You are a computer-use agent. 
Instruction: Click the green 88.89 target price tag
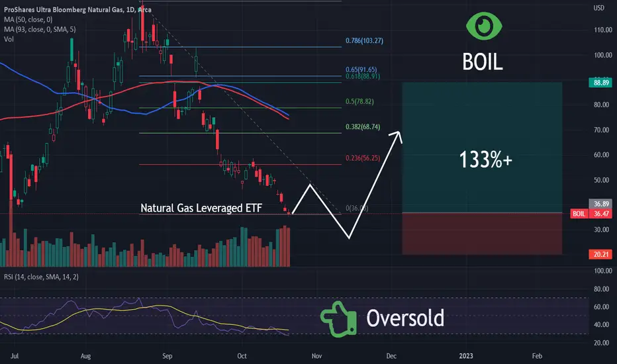[601, 83]
